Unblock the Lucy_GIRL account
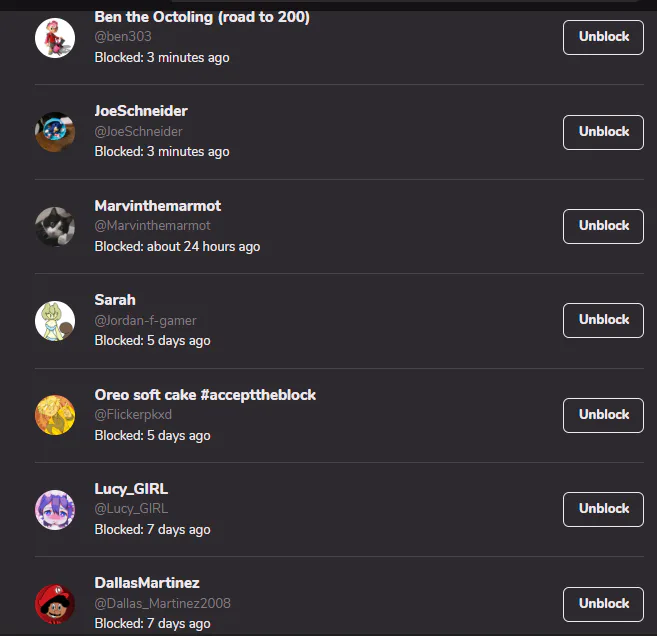This screenshot has height=636, width=657. [x=603, y=508]
